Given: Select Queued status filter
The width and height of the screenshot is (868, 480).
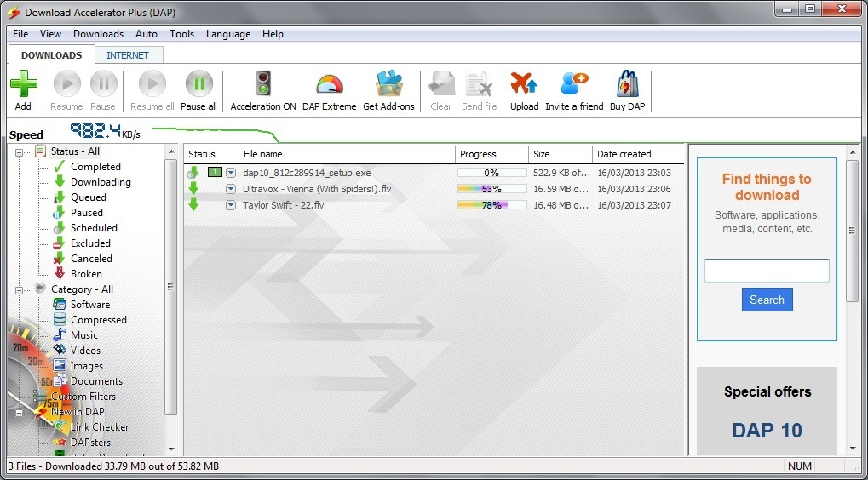Looking at the screenshot, I should (x=88, y=197).
